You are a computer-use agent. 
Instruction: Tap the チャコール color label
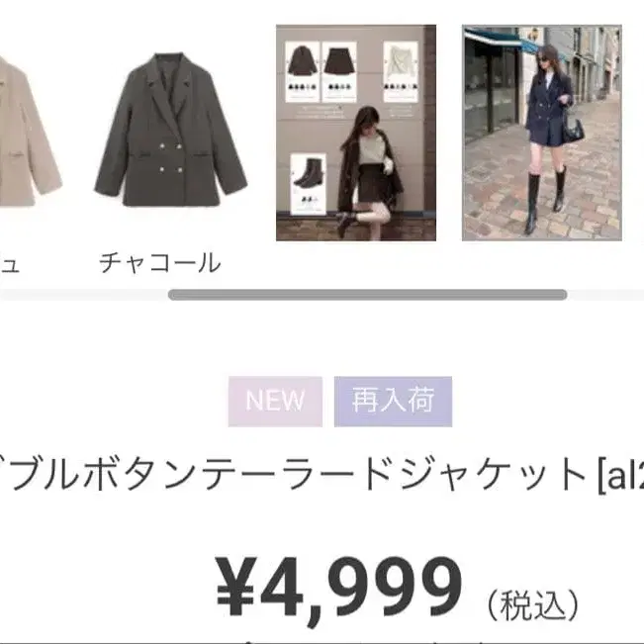[x=160, y=263]
